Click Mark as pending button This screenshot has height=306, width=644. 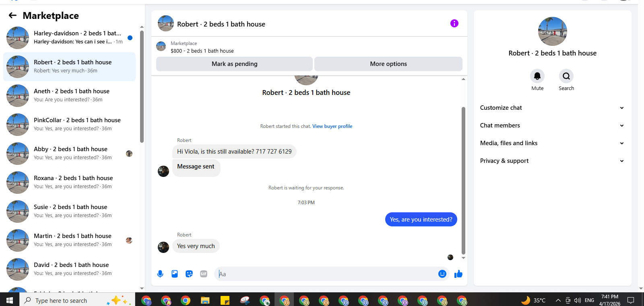[x=234, y=64]
